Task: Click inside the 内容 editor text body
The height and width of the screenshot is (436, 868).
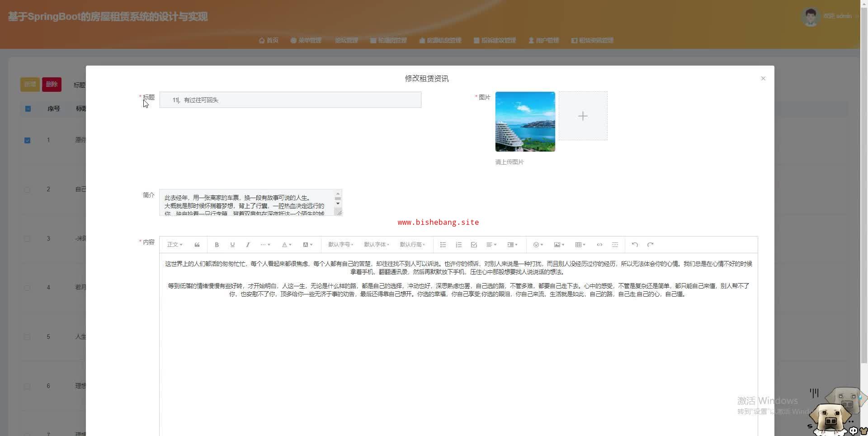Action: click(458, 344)
